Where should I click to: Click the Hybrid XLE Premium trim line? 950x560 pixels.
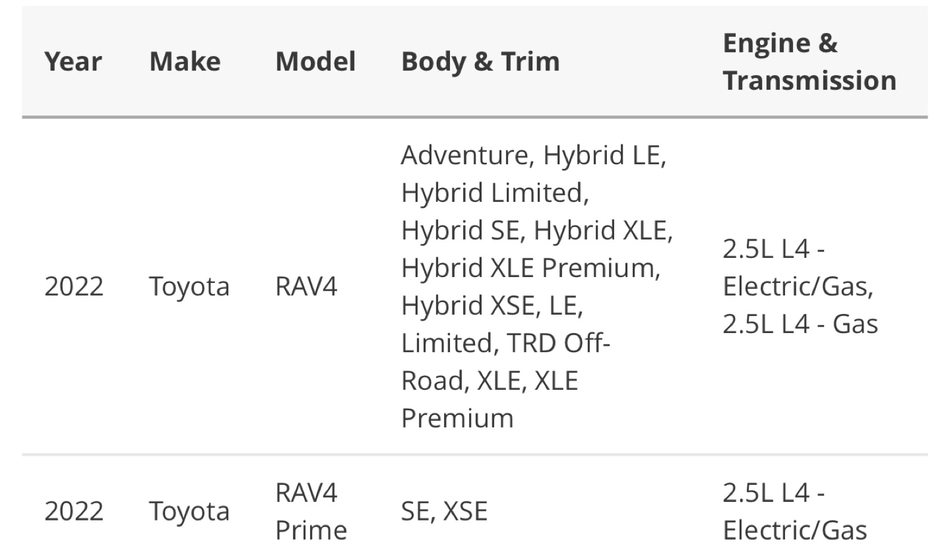(x=531, y=269)
